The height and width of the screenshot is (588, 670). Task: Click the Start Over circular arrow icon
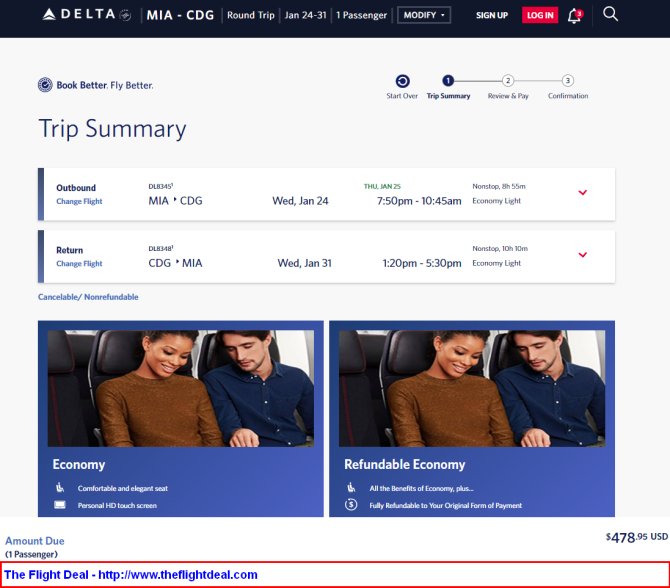click(402, 81)
